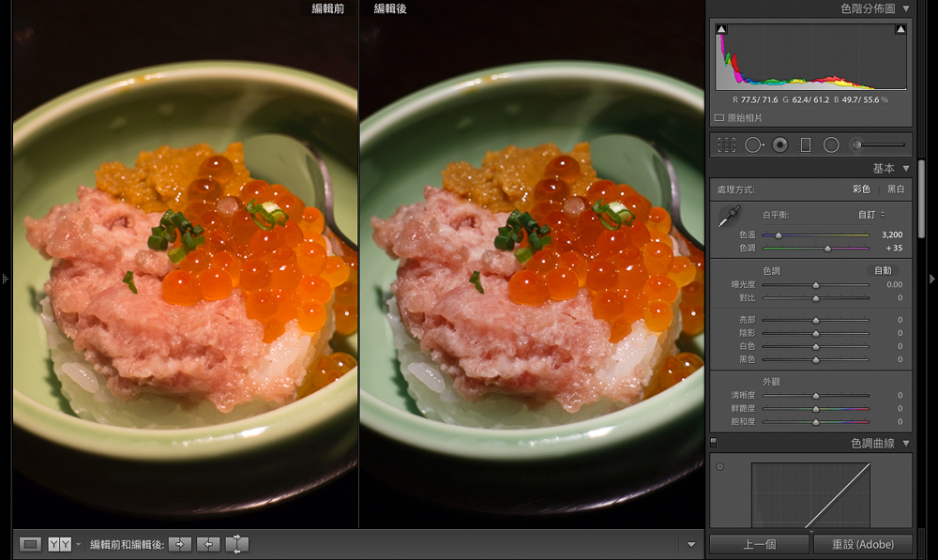938x560 pixels.
Task: Collapse the 色階分佈圖 histogram panel
Action: click(905, 8)
